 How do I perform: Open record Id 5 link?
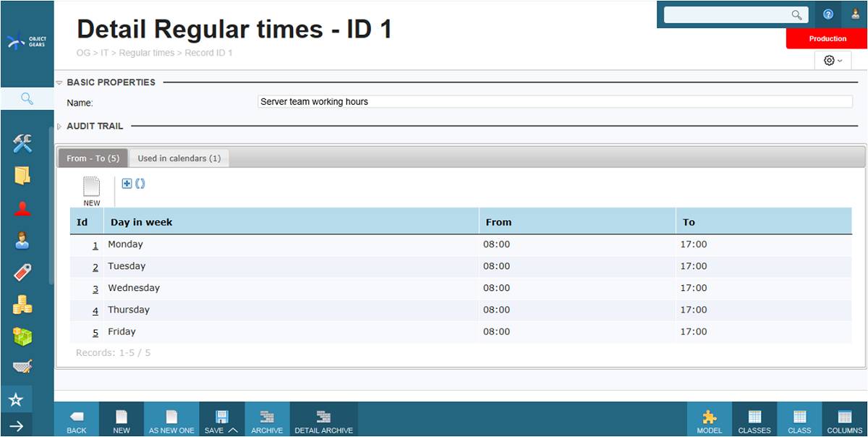[95, 332]
